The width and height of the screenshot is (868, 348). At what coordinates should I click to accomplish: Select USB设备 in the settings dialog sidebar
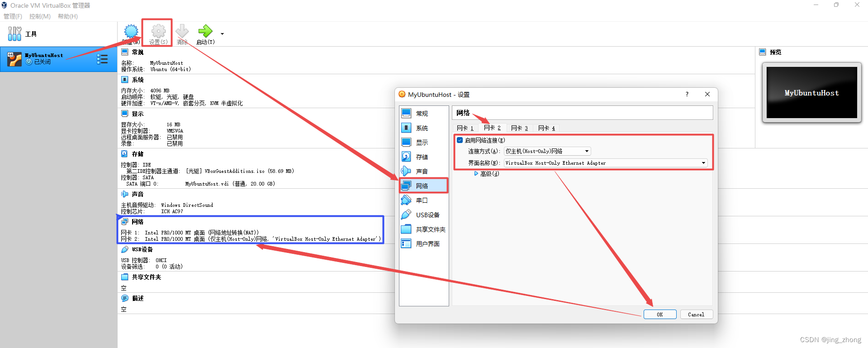424,215
